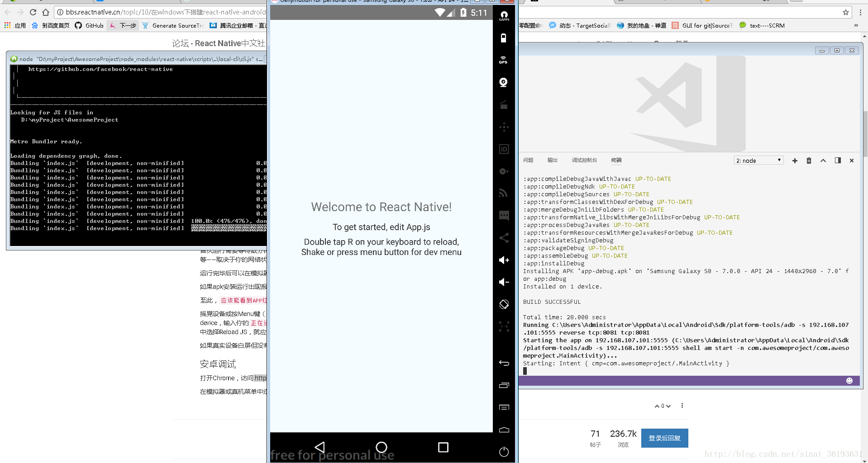Screen dimensions: 868x463
Task: Open the 应用 apps bookmark
Action: [15, 25]
